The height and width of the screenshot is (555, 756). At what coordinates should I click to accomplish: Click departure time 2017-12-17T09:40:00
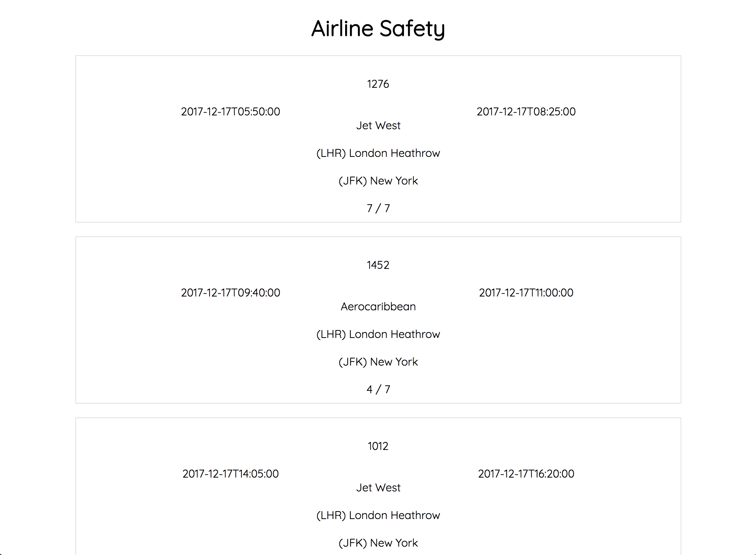[230, 293]
